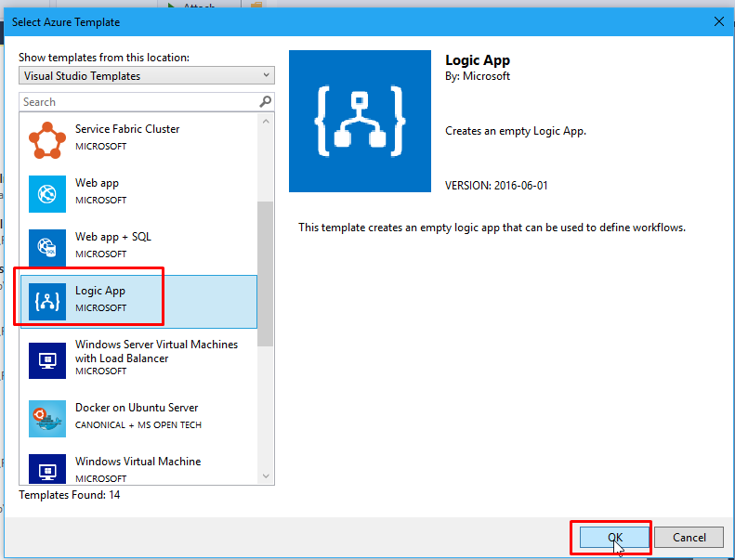This screenshot has height=560, width=735.
Task: Close the Select Azure Template dialog
Action: [718, 21]
